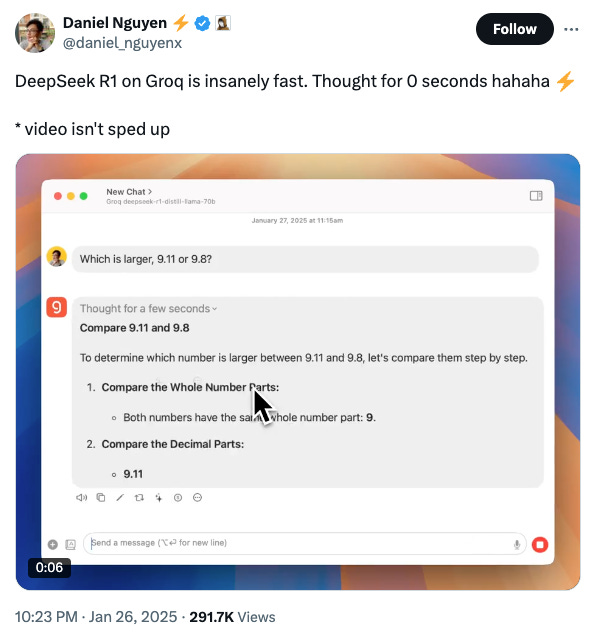The height and width of the screenshot is (642, 597).
Task: Toggle the sidebar panel icon in the chat window
Action: point(536,196)
